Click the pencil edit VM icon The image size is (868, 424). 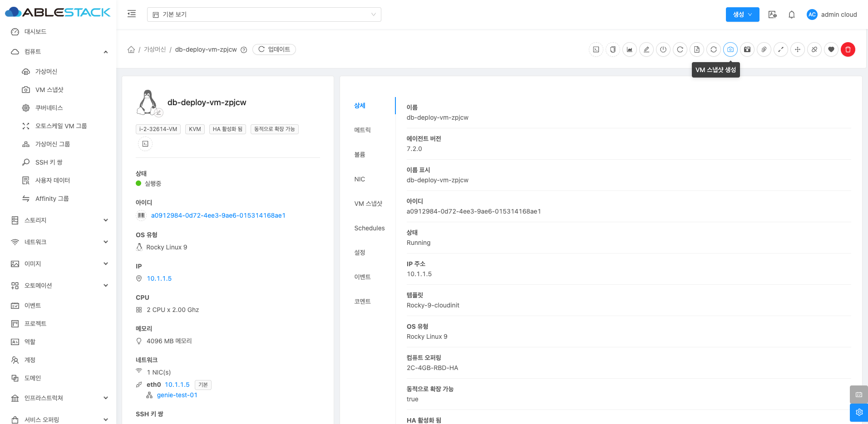click(646, 49)
